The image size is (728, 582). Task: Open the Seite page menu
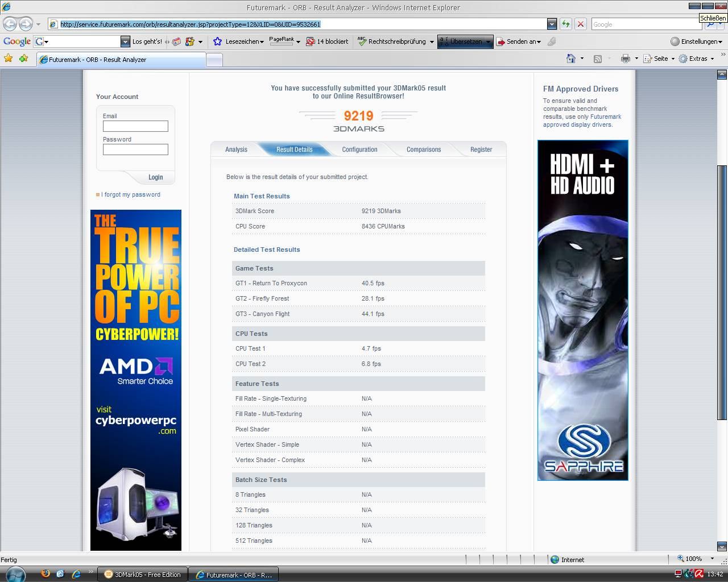[659, 59]
